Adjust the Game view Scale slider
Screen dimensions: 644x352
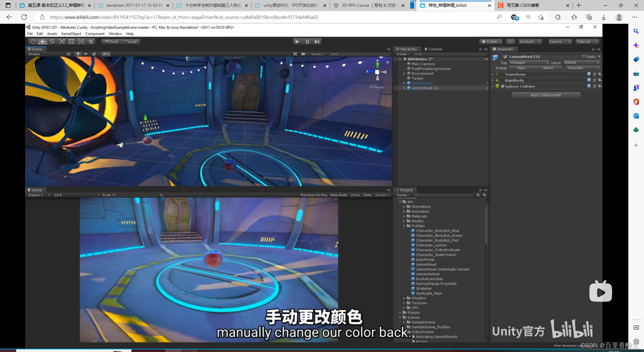tap(134, 195)
